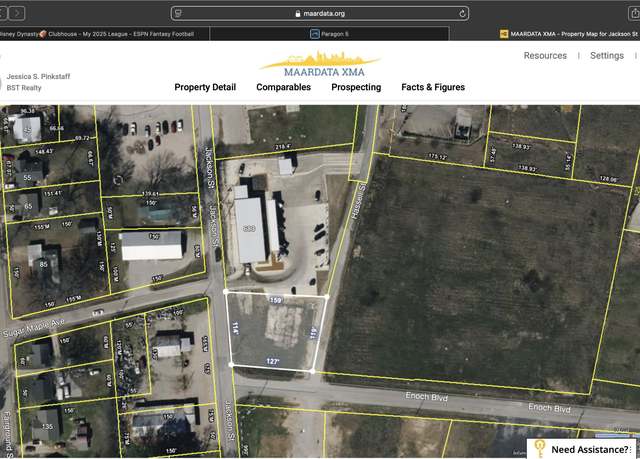Image resolution: width=640 pixels, height=459 pixels.
Task: Click the 131.41' parcel dimension label
Action: point(52,193)
